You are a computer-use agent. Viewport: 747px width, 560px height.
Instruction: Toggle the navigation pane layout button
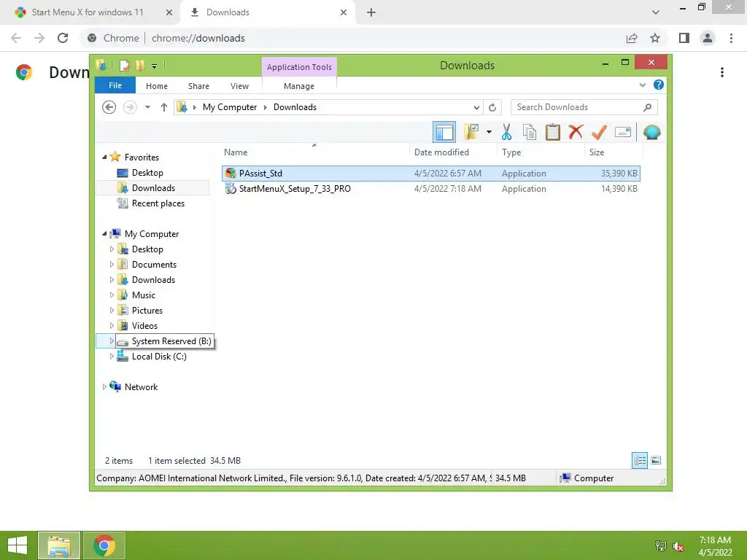pos(444,132)
